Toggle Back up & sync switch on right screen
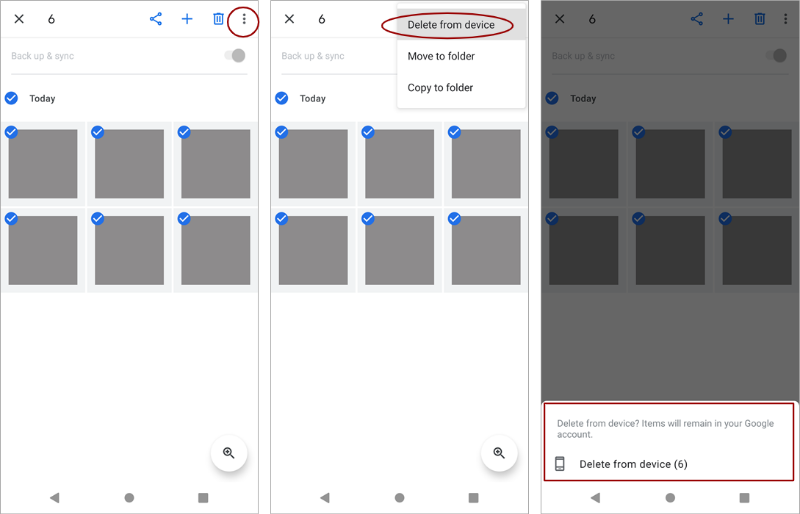Screen dimensions: 800x514 coord(776,55)
